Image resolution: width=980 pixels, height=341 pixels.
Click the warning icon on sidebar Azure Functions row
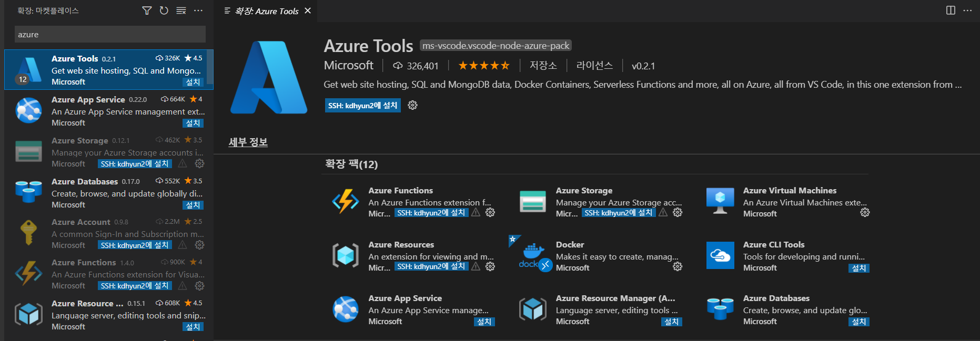coord(183,286)
